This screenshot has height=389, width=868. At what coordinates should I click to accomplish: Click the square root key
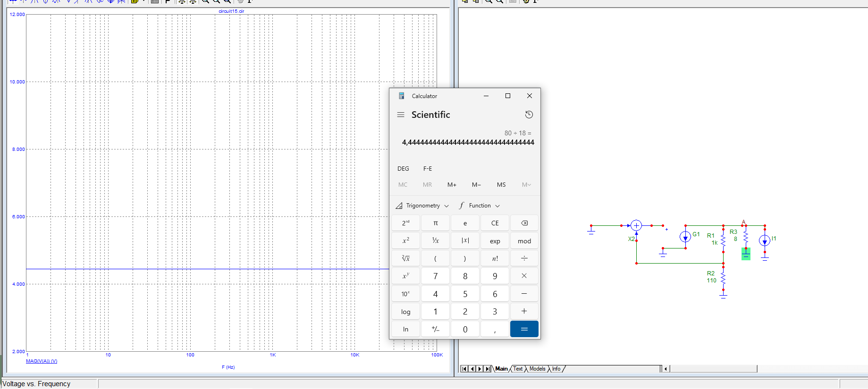(406, 258)
